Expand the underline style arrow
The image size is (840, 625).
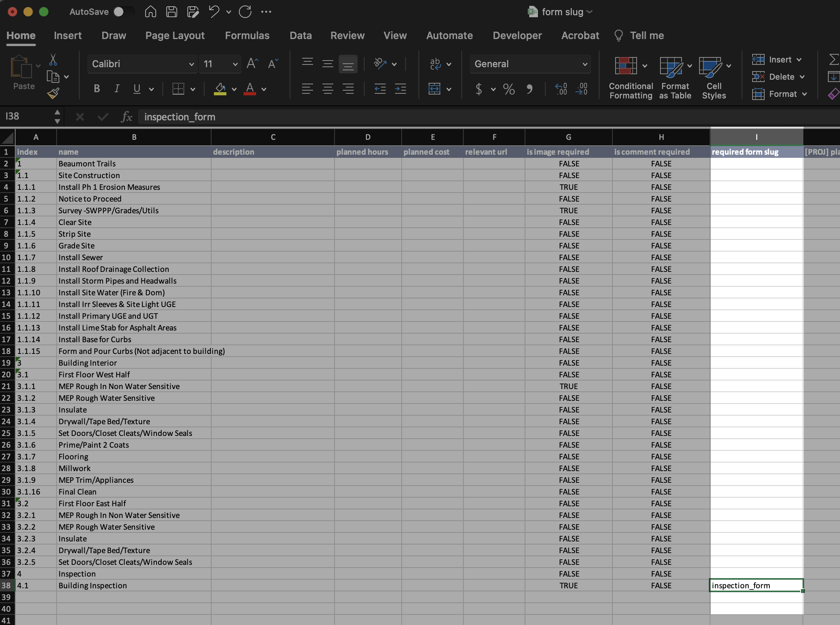pos(151,89)
